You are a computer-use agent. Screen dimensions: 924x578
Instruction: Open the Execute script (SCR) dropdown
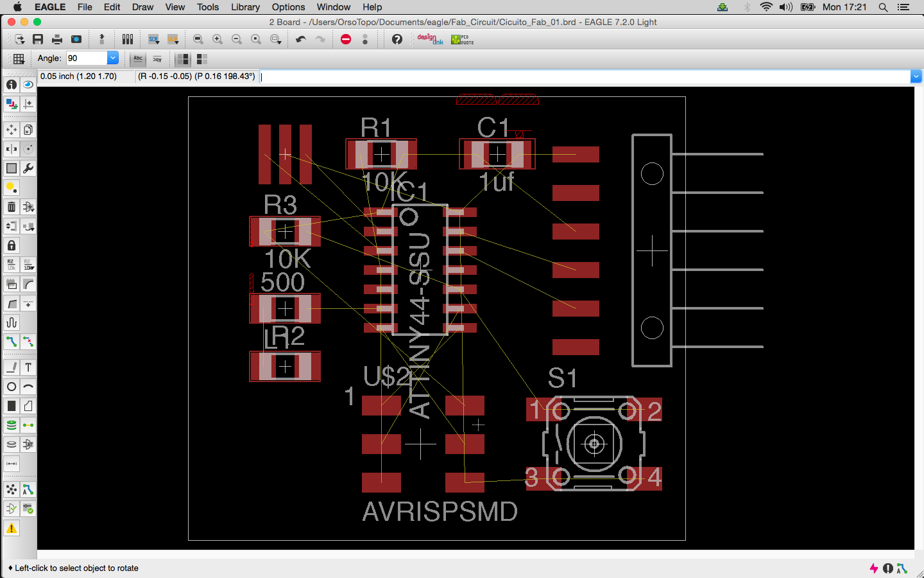click(153, 39)
